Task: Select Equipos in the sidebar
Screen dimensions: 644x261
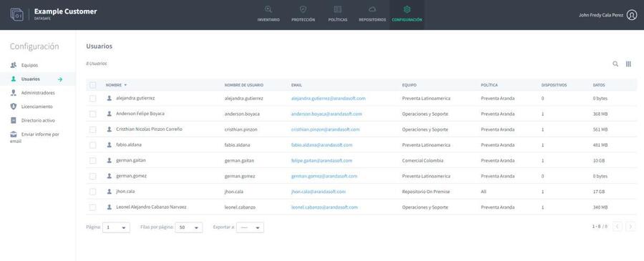Action: [29, 65]
